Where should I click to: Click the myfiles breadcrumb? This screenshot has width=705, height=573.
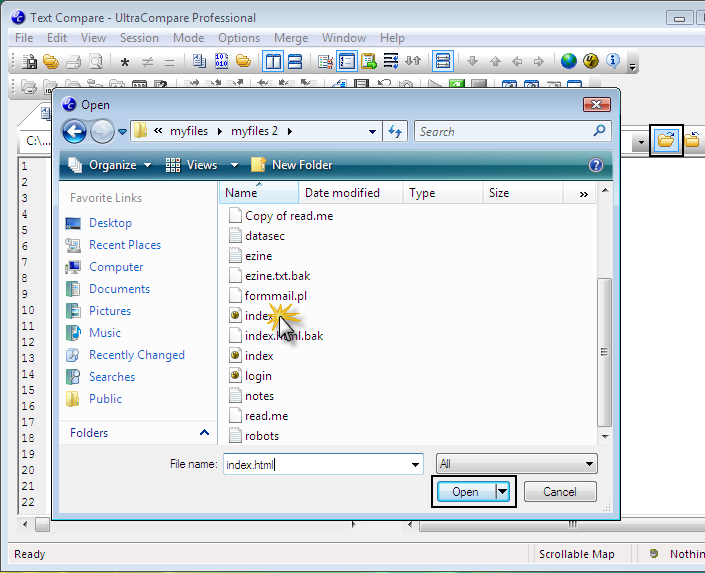click(x=189, y=131)
